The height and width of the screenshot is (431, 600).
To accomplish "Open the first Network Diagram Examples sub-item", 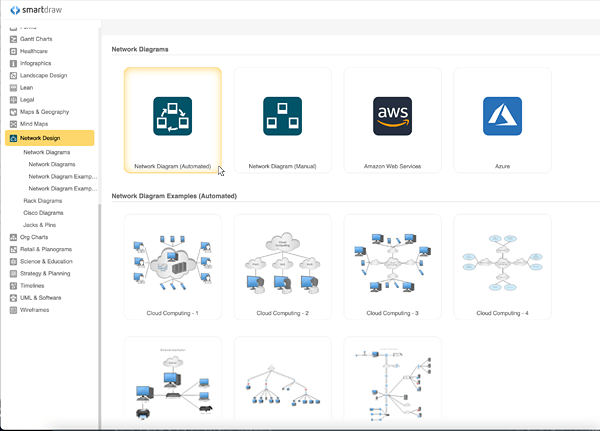I will tap(63, 176).
